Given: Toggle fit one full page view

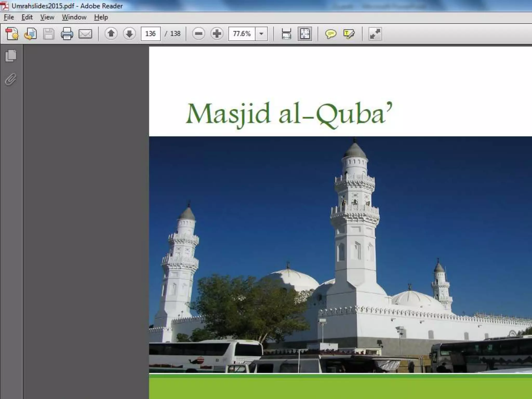Looking at the screenshot, I should click(x=305, y=34).
